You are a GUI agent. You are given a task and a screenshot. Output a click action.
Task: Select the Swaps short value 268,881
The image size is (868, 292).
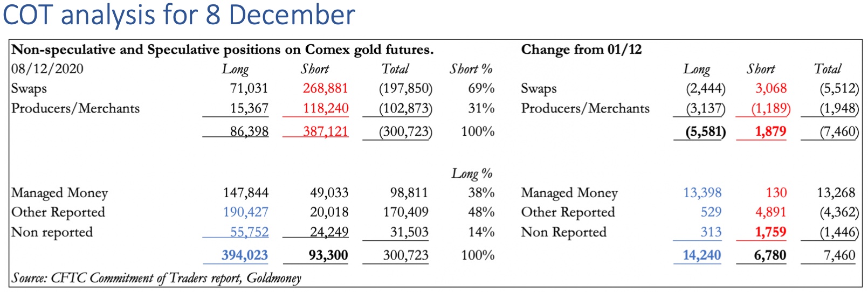325,88
